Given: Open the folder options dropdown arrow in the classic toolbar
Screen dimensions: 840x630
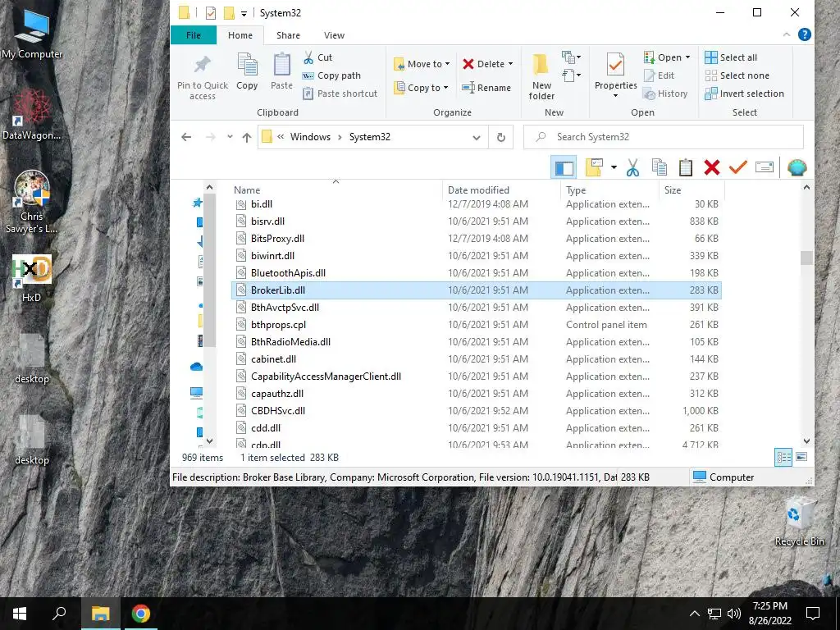Looking at the screenshot, I should (614, 167).
